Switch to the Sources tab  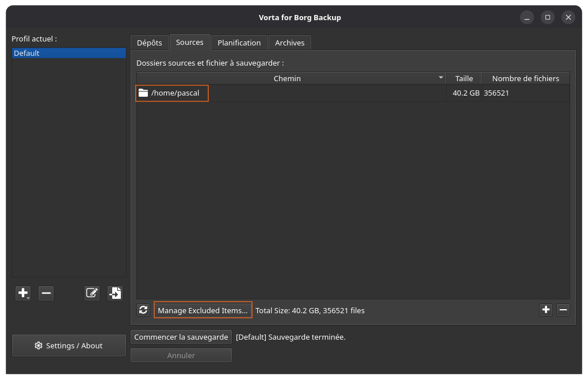click(190, 43)
